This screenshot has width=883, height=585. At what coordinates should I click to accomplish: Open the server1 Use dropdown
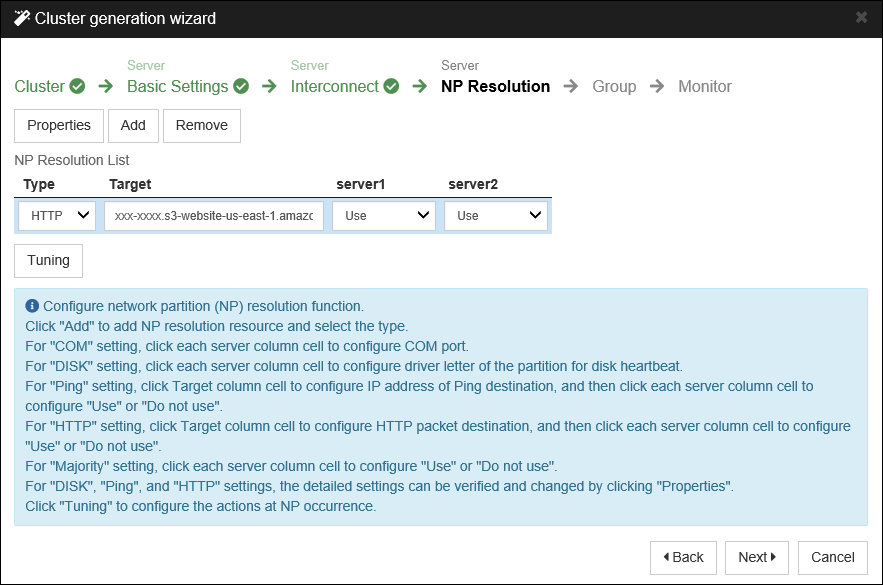coord(383,215)
